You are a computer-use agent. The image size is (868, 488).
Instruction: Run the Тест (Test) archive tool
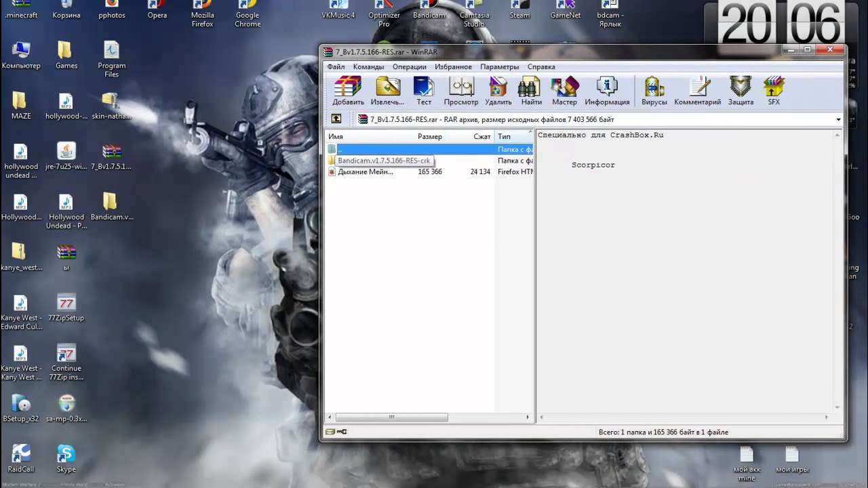[424, 91]
